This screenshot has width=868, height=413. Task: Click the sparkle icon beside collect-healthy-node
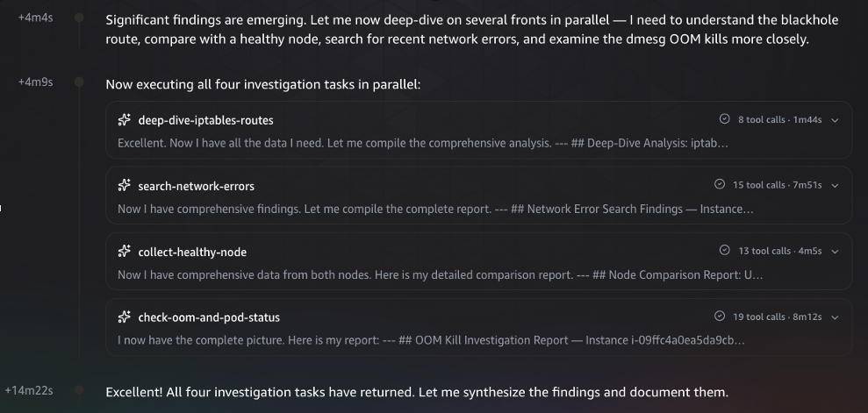tap(124, 252)
